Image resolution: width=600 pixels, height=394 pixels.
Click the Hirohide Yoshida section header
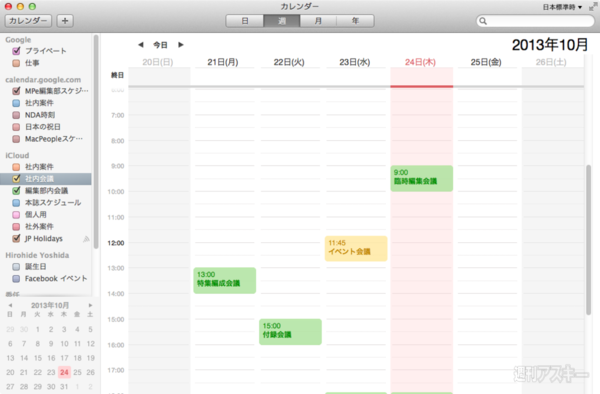pyautogui.click(x=37, y=255)
